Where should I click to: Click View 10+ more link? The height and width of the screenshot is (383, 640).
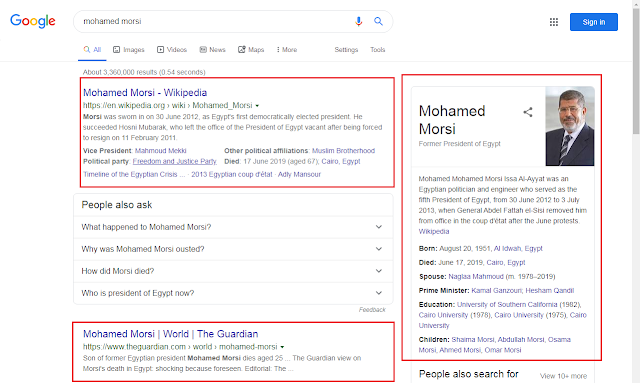563,376
